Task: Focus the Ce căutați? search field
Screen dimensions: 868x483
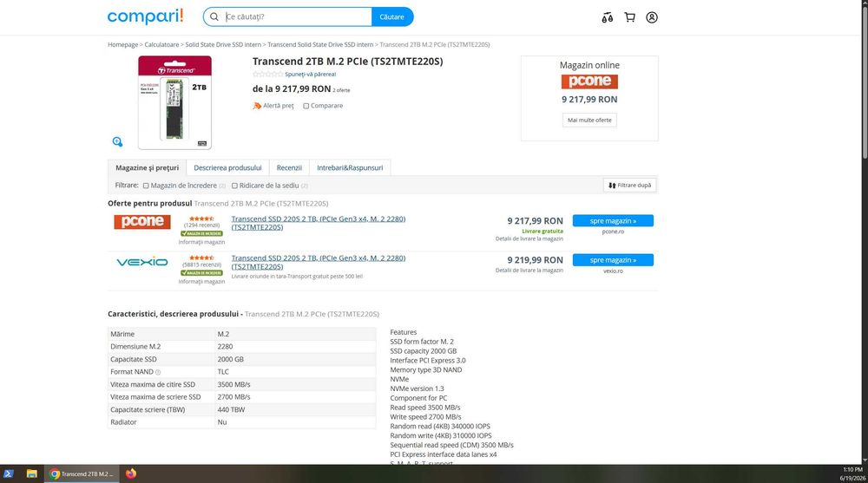Action: click(297, 17)
